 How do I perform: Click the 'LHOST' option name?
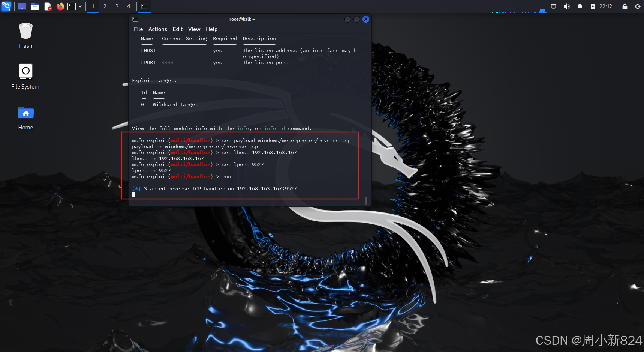pos(148,51)
